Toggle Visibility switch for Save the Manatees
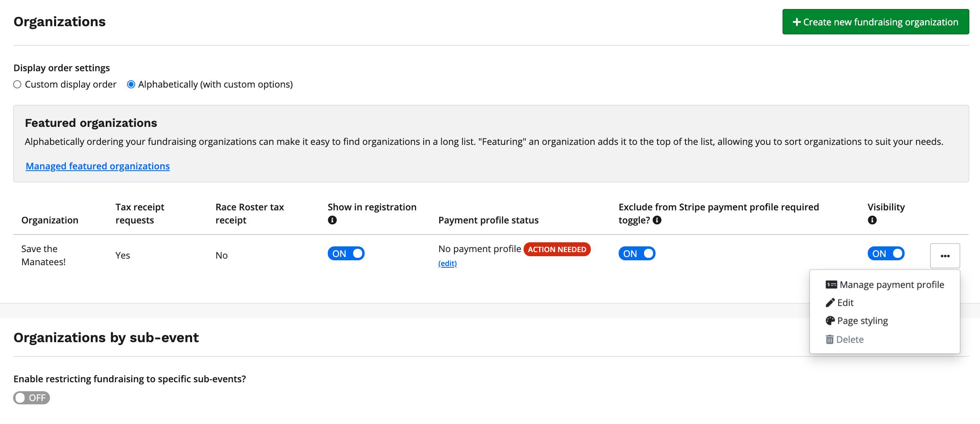 click(886, 254)
